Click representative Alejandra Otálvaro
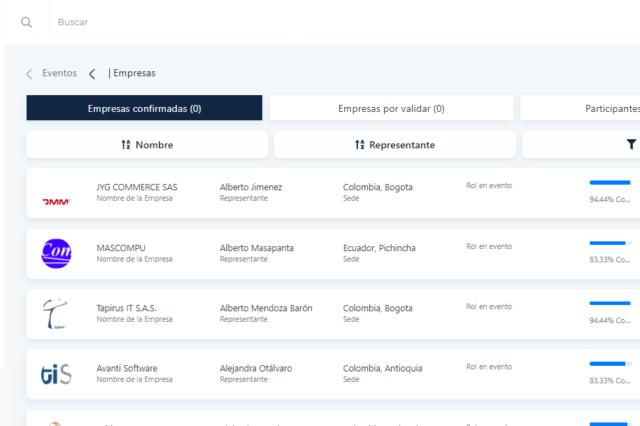 point(256,368)
